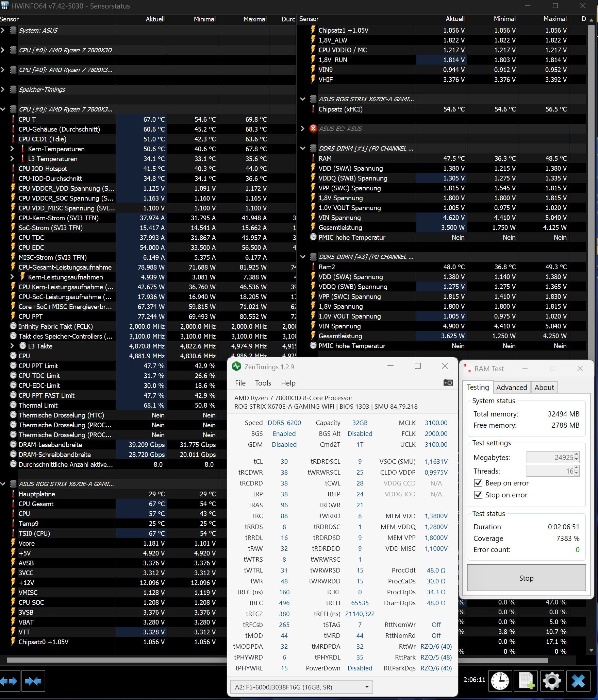Viewport: 598px width, 700px height.
Task: Open HWiNFO settings gear icon
Action: [552, 681]
